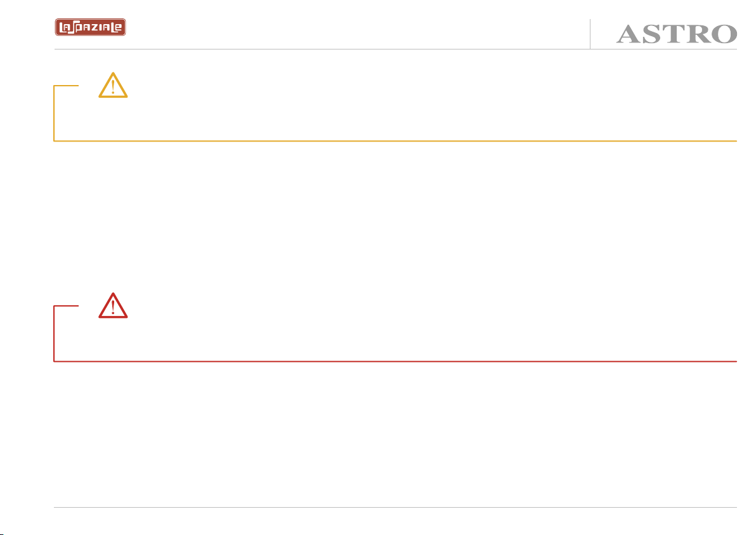The image size is (756, 535).
Task: Click the letter O in ASTRO
Action: click(x=720, y=34)
